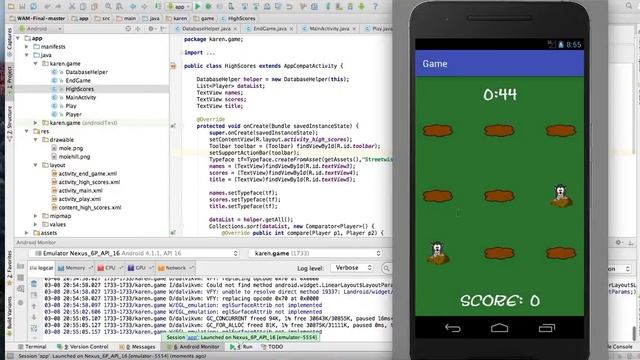
Task: Tap the emulator Home navigation button
Action: [499, 328]
